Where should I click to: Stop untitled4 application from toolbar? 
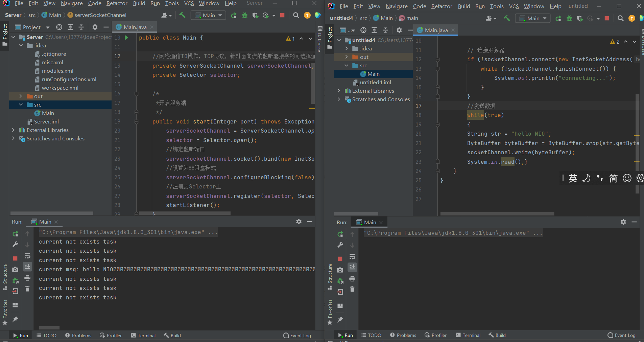(607, 18)
